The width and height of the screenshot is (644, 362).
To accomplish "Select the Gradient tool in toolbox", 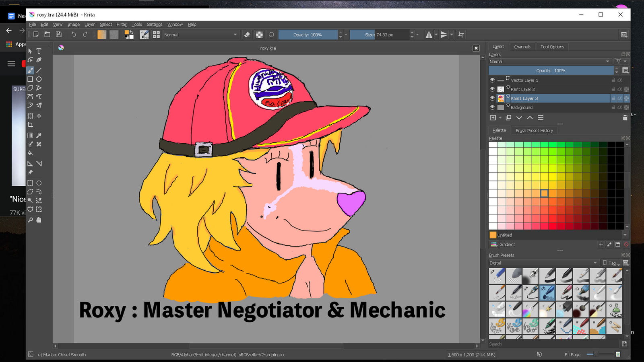I will coord(30,136).
